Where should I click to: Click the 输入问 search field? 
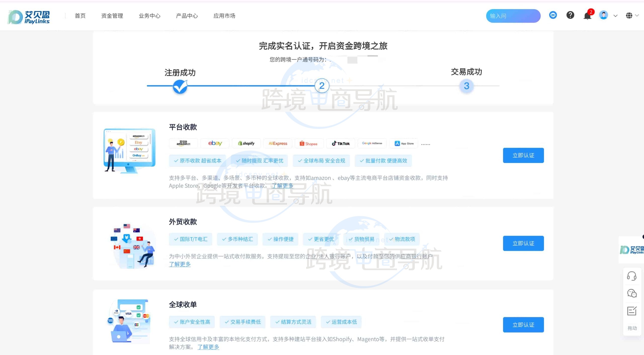[513, 16]
